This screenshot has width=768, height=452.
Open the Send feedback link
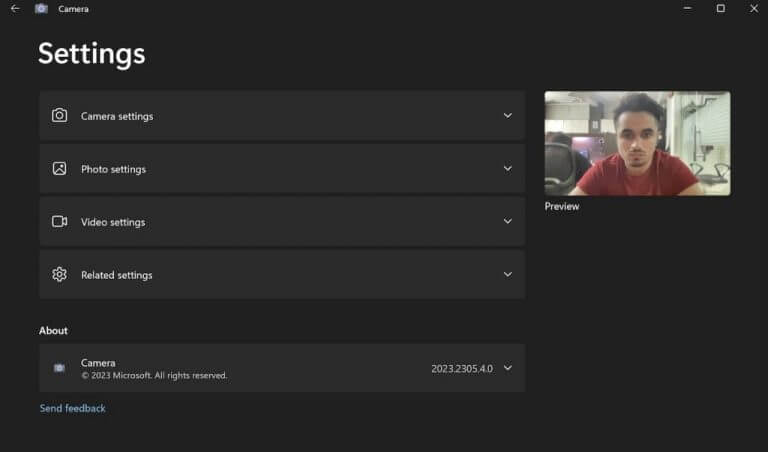point(72,408)
